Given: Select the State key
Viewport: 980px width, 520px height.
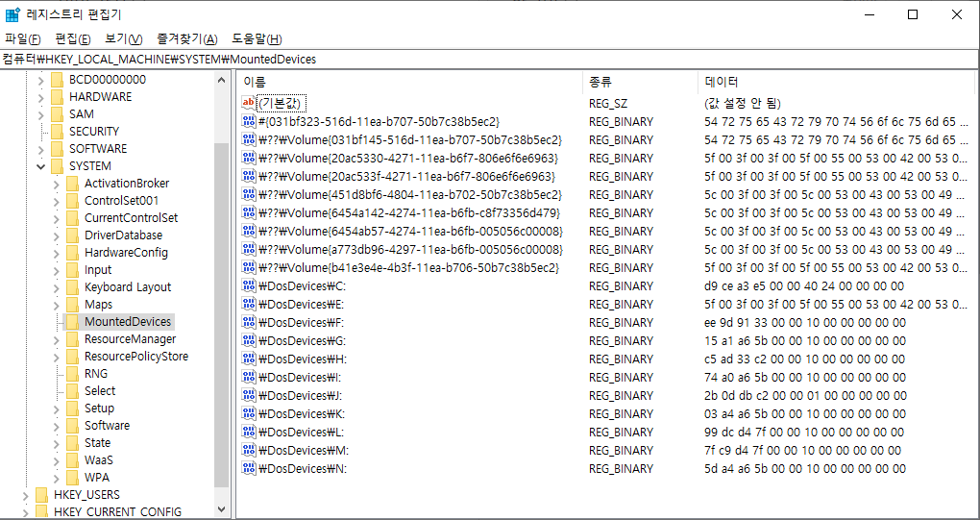Looking at the screenshot, I should [x=97, y=442].
